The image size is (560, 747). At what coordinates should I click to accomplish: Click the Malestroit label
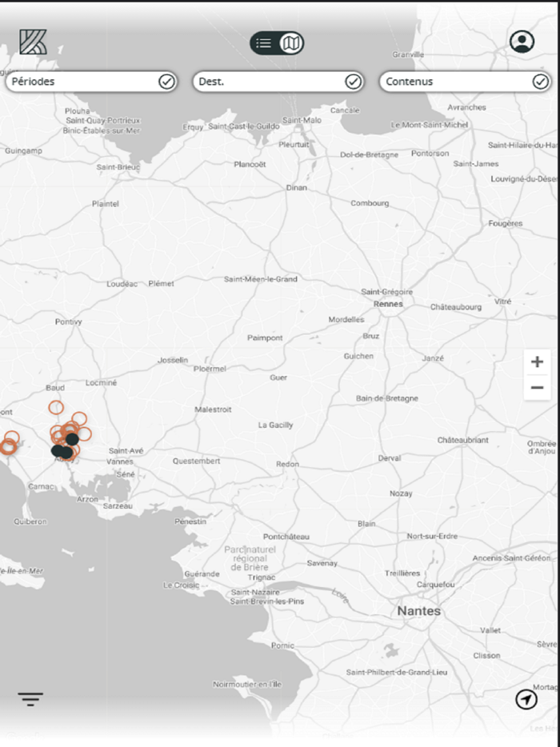[213, 409]
